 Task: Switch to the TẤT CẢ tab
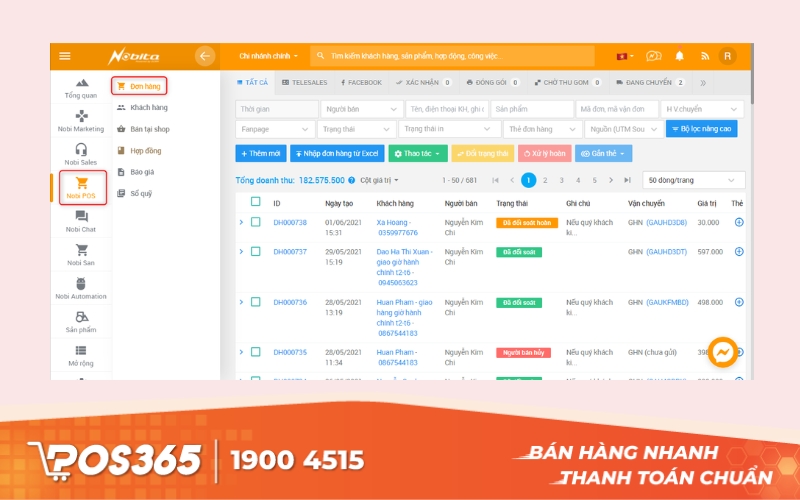tap(252, 83)
